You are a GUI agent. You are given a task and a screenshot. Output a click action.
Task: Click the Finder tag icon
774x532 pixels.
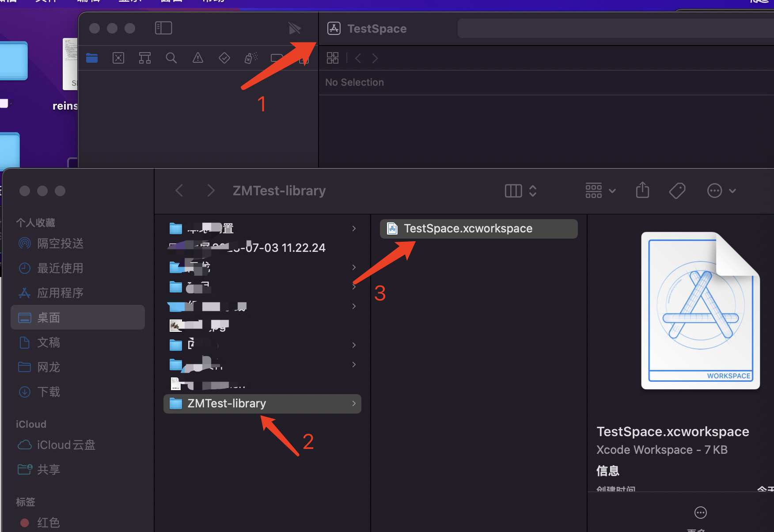click(677, 191)
